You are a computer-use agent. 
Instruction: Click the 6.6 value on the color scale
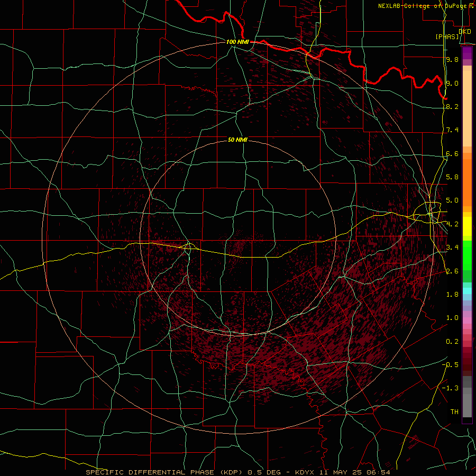point(452,153)
